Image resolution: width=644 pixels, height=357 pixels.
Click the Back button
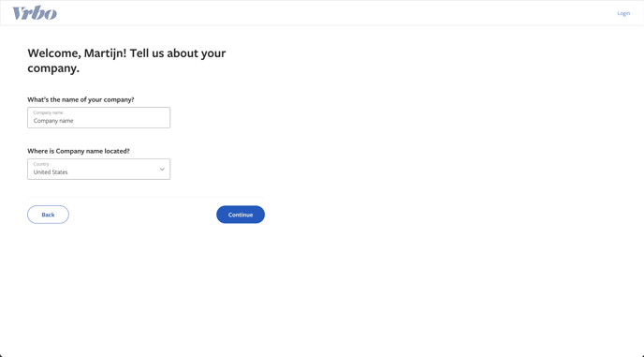click(x=48, y=215)
